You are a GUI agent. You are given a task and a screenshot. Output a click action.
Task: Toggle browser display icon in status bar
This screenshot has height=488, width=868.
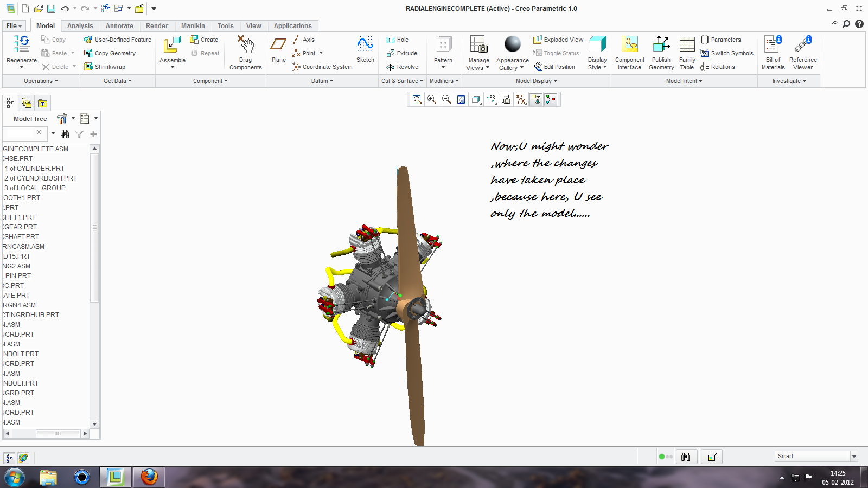[x=23, y=458]
